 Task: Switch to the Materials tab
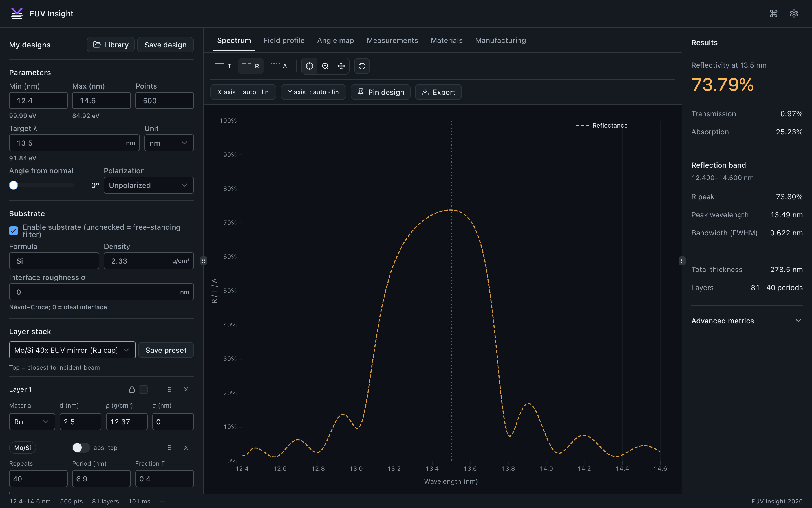click(447, 40)
